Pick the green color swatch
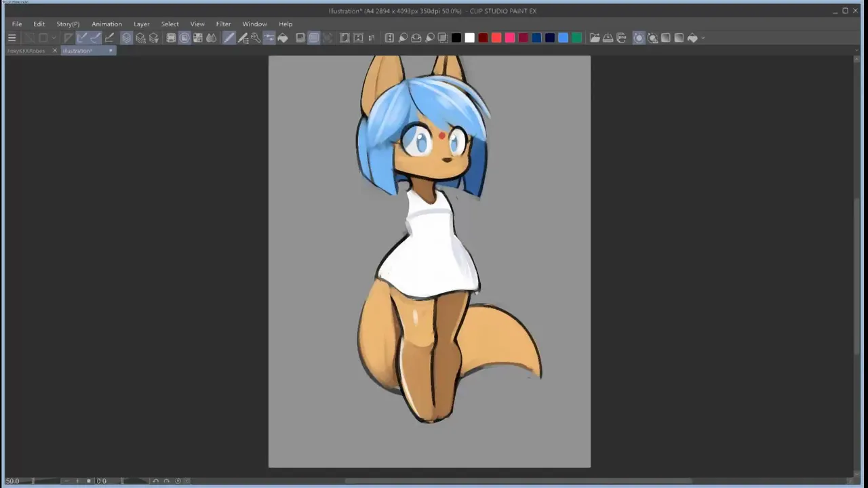This screenshot has height=488, width=868. (x=576, y=38)
